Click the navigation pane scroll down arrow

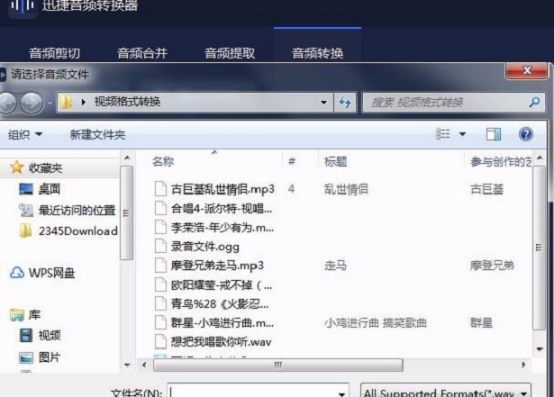[x=127, y=365]
